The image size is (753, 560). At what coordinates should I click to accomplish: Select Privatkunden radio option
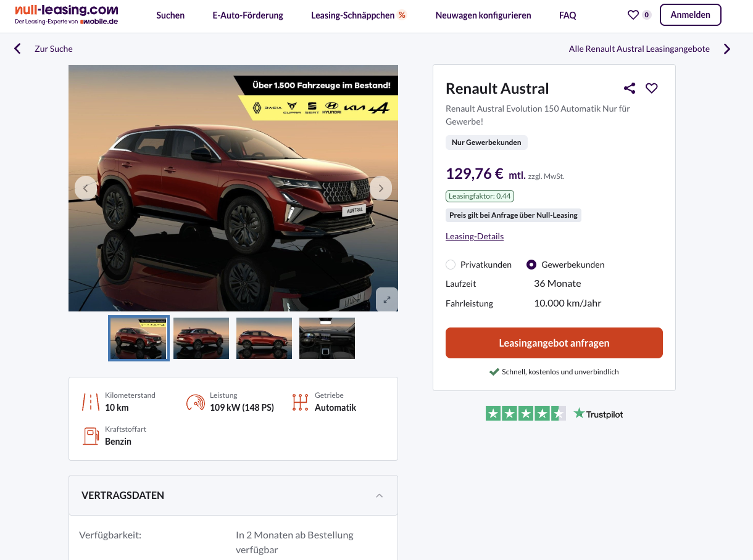coord(451,265)
